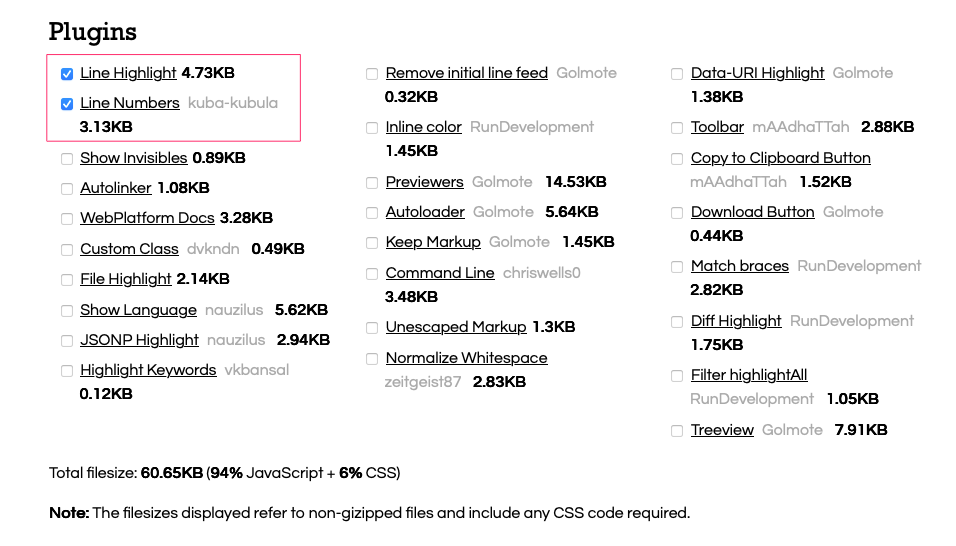Follow the Previewers plugin link
Screen dimensions: 956x546
[424, 182]
